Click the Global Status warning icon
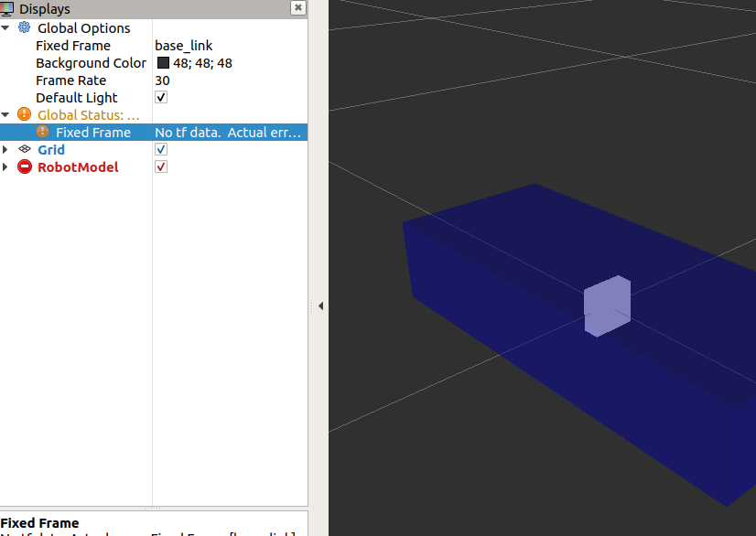This screenshot has height=536, width=756. tap(25, 114)
